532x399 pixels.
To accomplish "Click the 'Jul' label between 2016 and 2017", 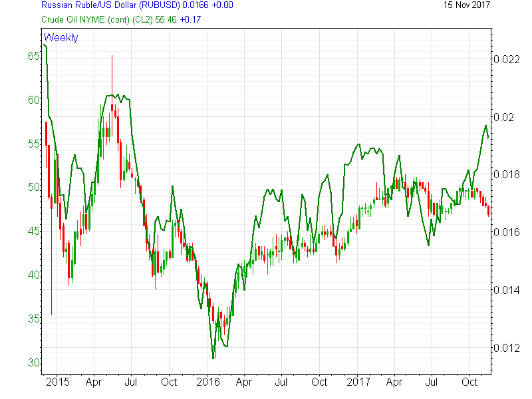I will 281,382.
